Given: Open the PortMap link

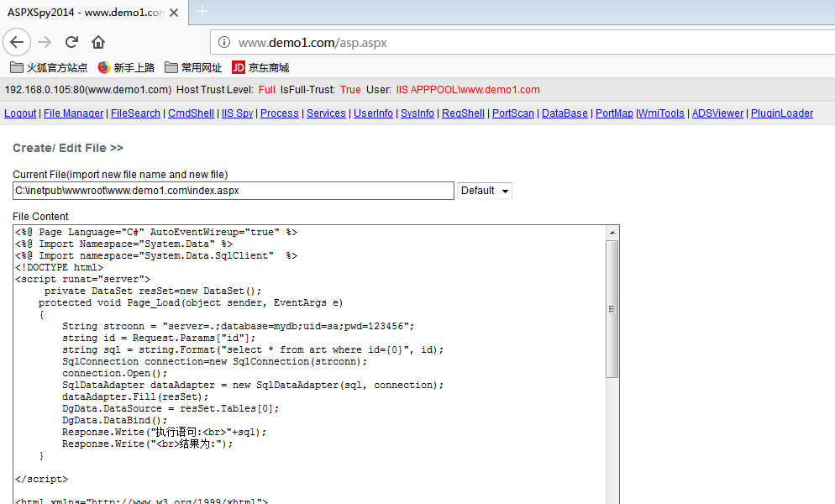Looking at the screenshot, I should (x=614, y=113).
